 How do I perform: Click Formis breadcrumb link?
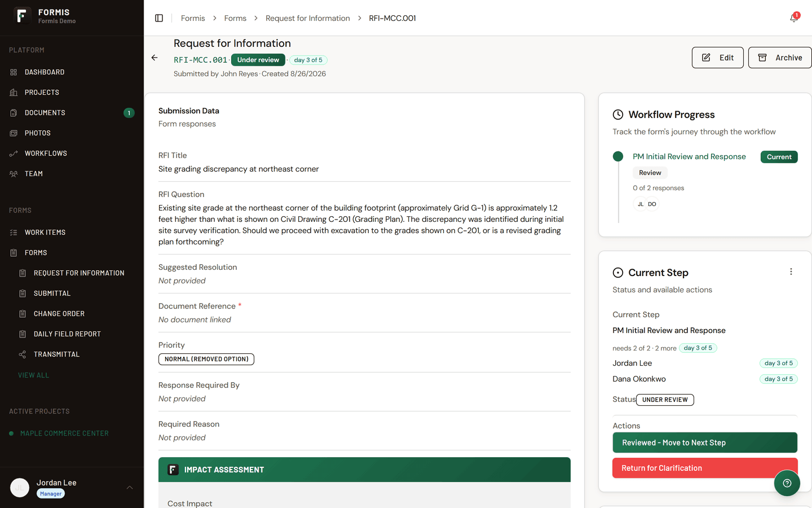(193, 18)
